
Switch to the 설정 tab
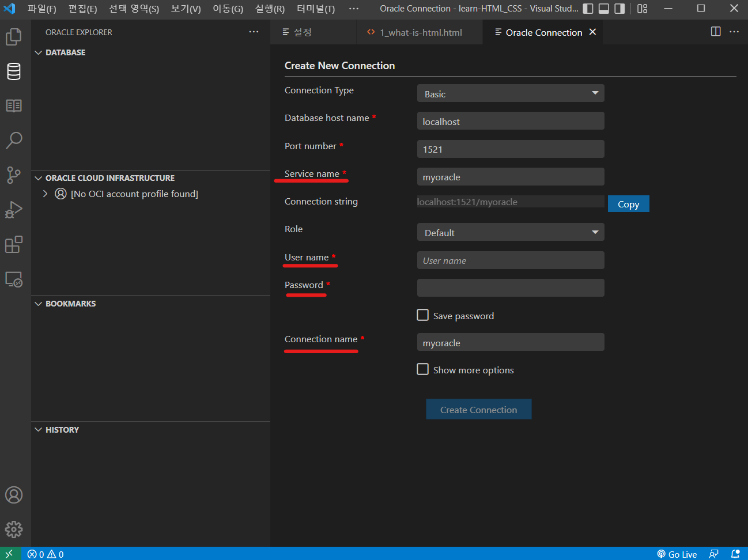point(313,32)
